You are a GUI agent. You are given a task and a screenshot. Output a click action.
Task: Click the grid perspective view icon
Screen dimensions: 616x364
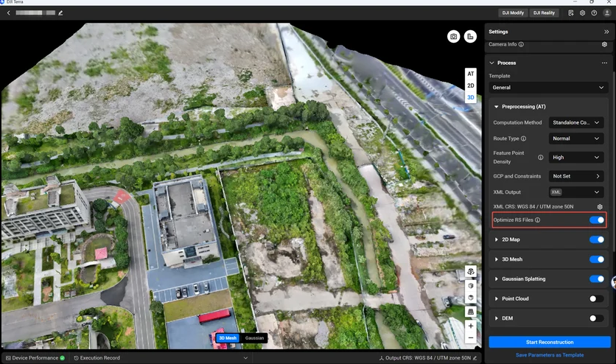(471, 312)
